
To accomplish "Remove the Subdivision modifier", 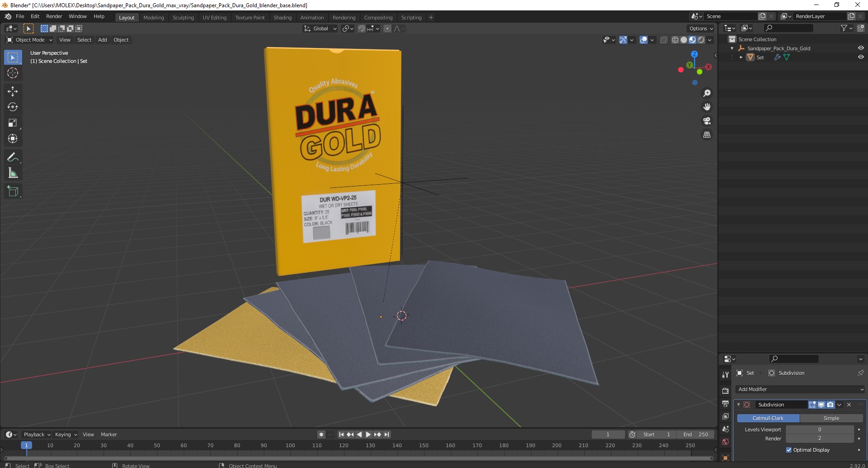I will [849, 405].
